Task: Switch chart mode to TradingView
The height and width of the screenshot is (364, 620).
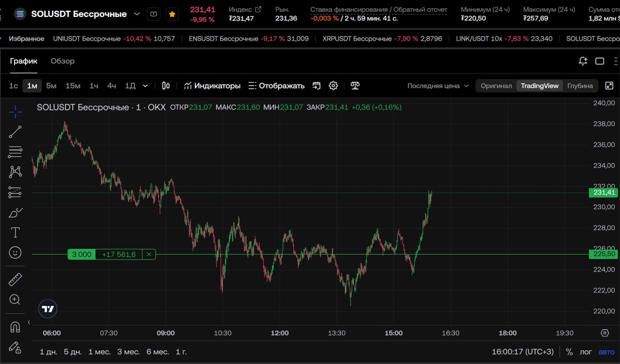Action: (540, 86)
